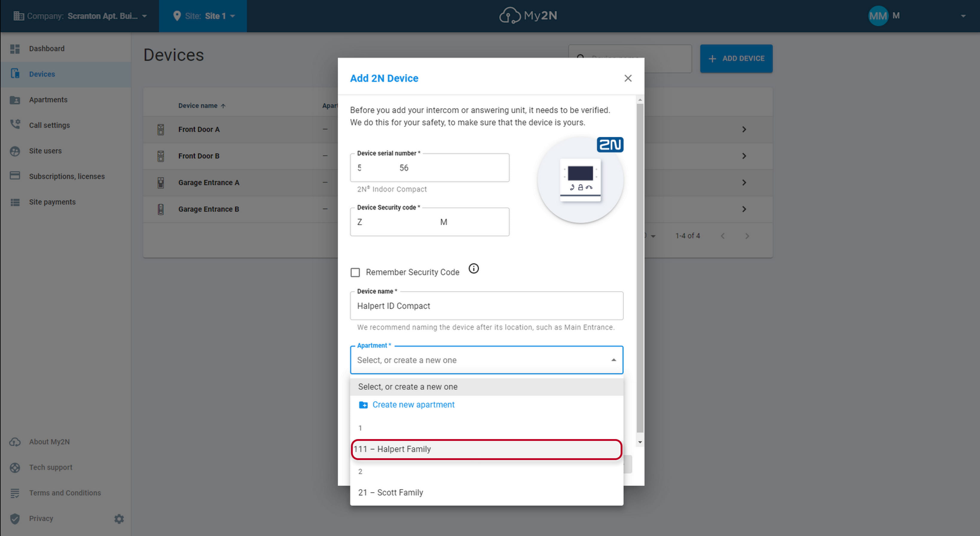Click the Subscriptions, licenses card icon
The width and height of the screenshot is (980, 536).
click(15, 176)
